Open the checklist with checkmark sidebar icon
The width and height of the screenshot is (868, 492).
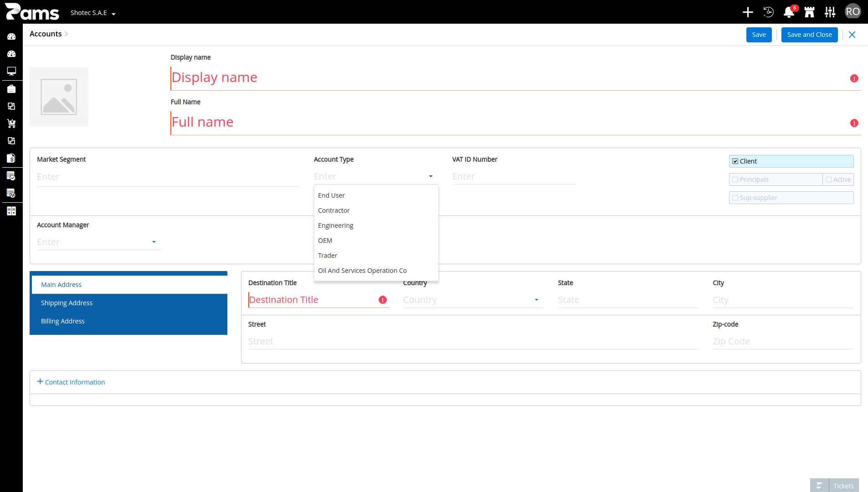click(11, 176)
